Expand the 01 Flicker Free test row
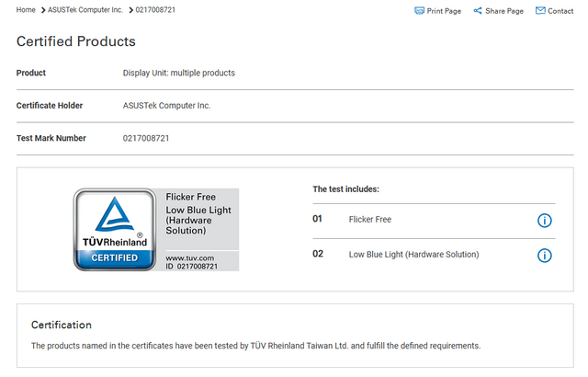Viewport: 588px width, 377px height. 434,221
